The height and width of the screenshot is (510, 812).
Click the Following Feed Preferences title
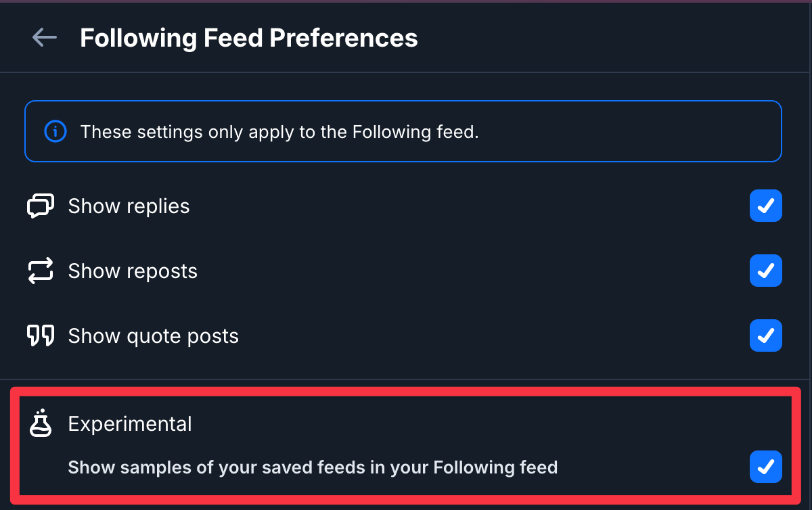pyautogui.click(x=248, y=38)
